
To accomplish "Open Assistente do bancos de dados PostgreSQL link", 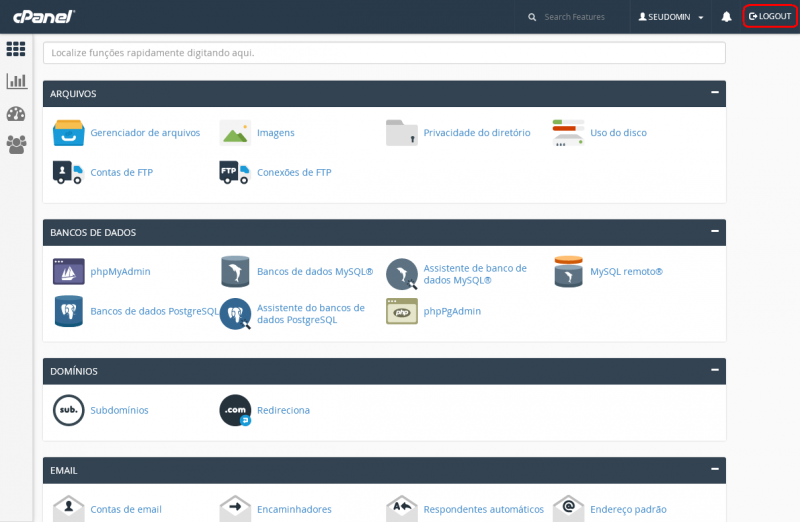I will tap(311, 314).
